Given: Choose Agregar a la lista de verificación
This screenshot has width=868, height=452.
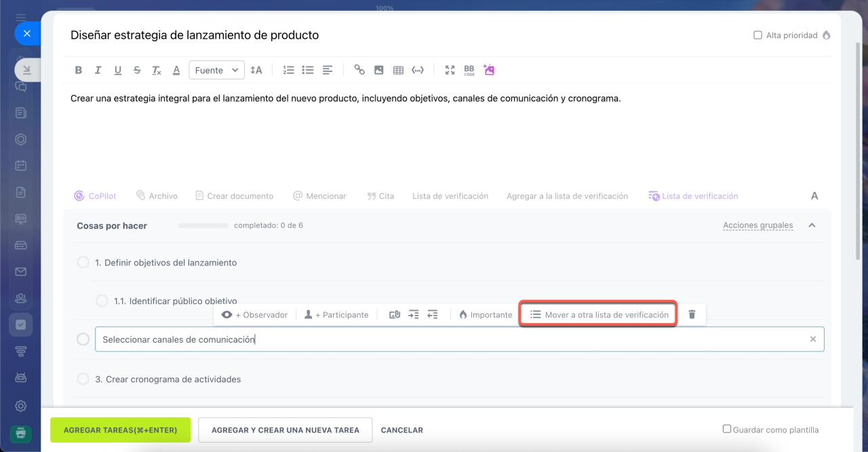Looking at the screenshot, I should (x=567, y=196).
